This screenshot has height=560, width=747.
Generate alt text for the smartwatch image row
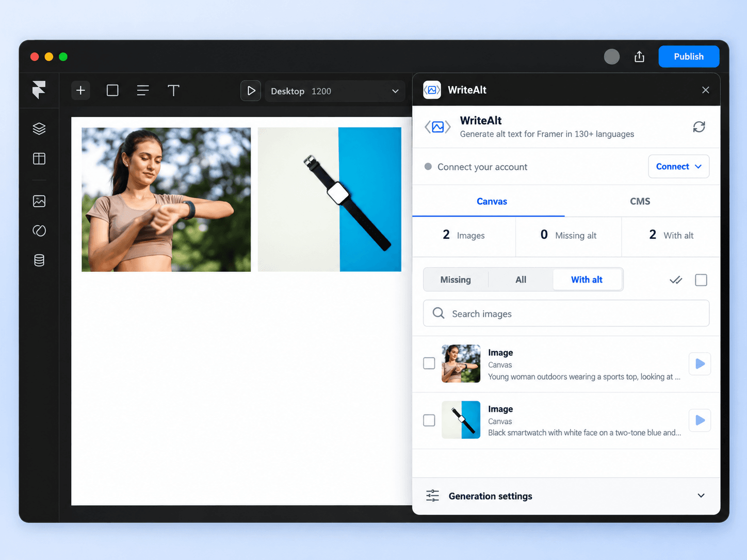700,420
